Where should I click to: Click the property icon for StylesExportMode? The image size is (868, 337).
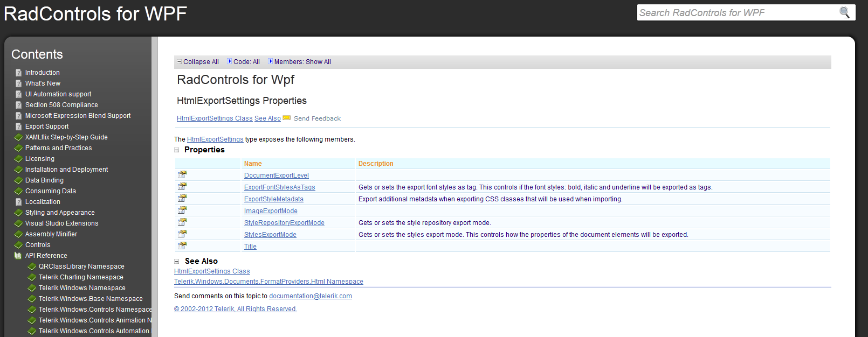[182, 234]
